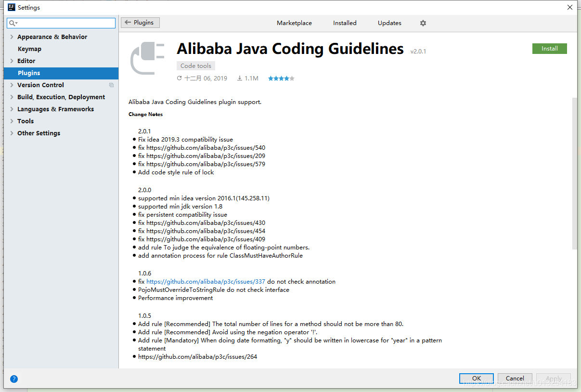This screenshot has width=581, height=392.
Task: Click the issues/409 URL text
Action: point(206,239)
